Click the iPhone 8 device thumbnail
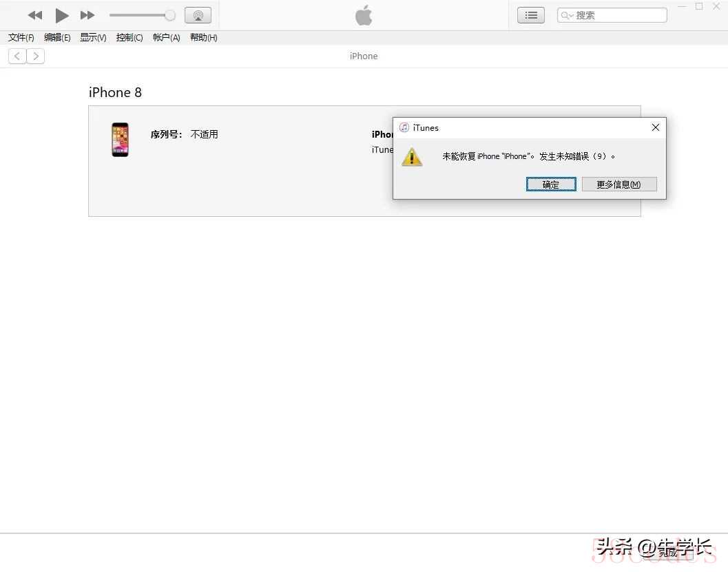Screen dimensions: 728x572 (120, 140)
